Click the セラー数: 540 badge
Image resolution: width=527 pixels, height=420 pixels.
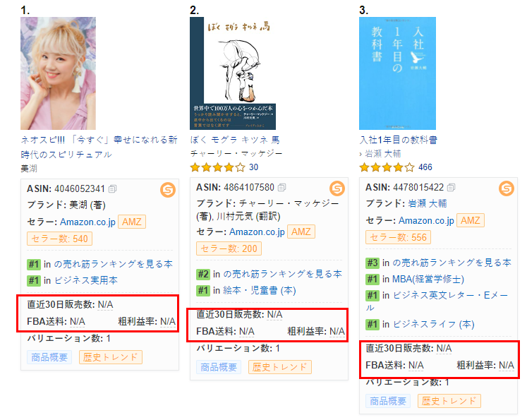pyautogui.click(x=59, y=239)
